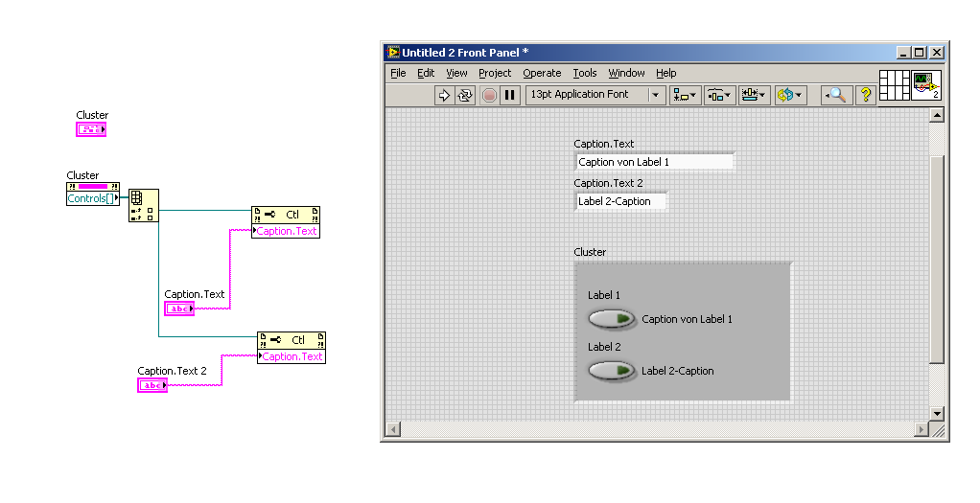
Task: Click the Caption.Text string indicator field
Action: pyautogui.click(x=654, y=162)
